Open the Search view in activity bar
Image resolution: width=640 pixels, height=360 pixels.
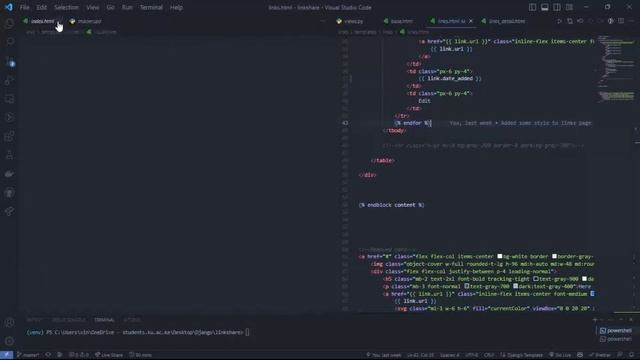coord(9,42)
